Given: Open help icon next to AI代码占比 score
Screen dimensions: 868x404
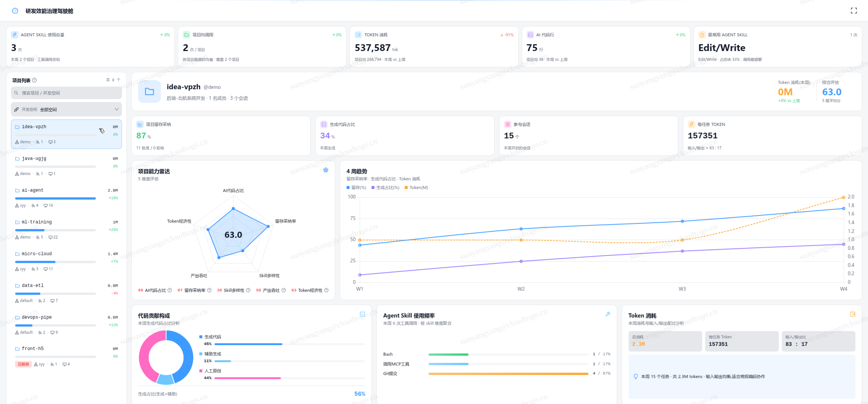Looking at the screenshot, I should [x=170, y=290].
